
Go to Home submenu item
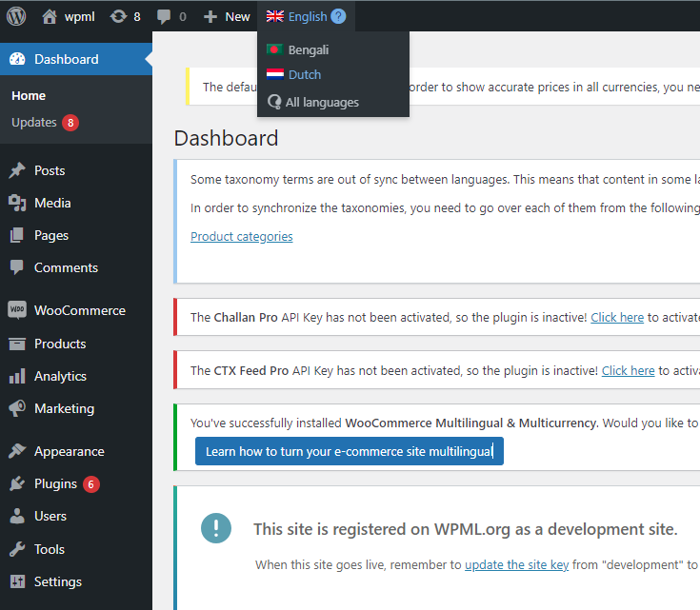click(x=29, y=95)
